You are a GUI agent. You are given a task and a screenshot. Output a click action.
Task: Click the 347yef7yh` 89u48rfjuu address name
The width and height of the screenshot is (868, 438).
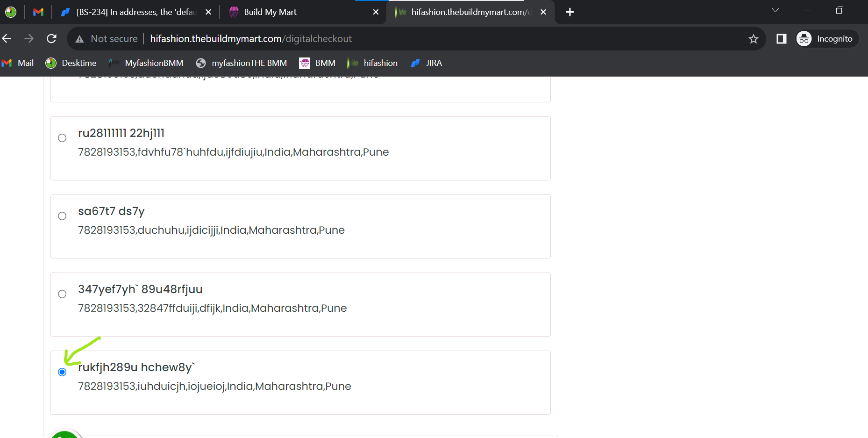click(x=140, y=289)
